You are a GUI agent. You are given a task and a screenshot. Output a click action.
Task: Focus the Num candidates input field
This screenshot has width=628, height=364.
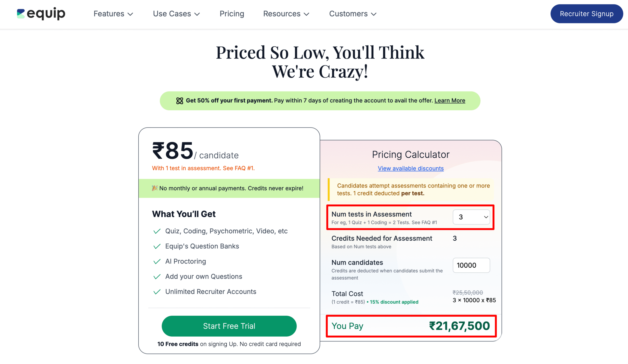(471, 265)
